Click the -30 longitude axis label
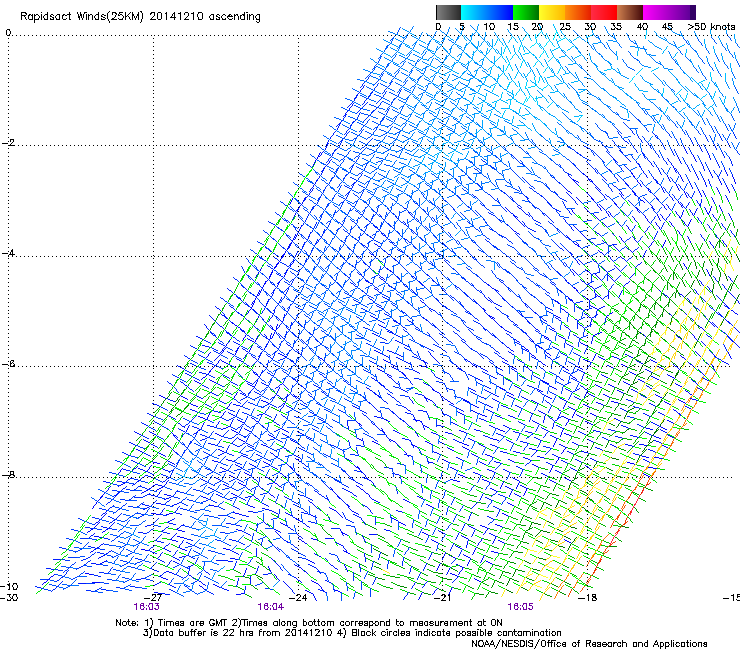Image resolution: width=740 pixels, height=650 pixels. [x=9, y=597]
